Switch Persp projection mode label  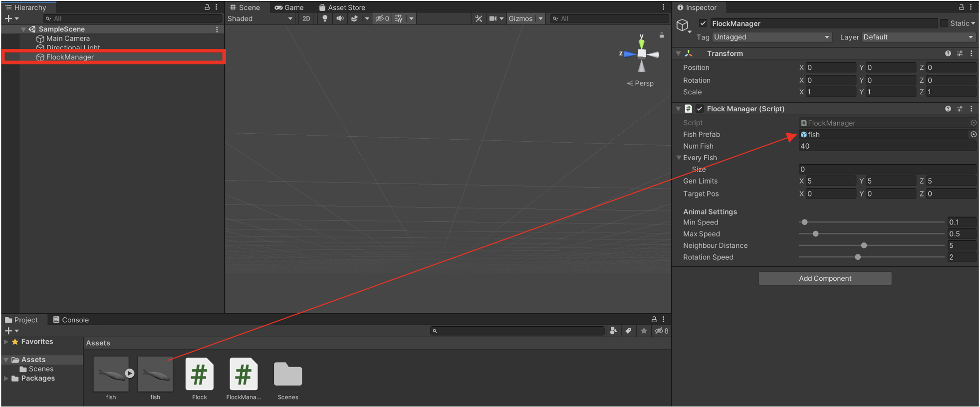coord(640,83)
